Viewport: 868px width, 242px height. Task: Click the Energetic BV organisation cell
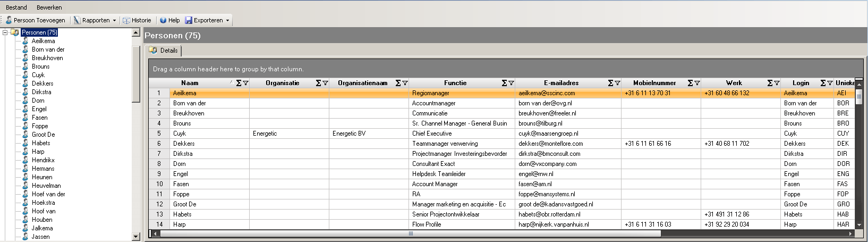coord(369,133)
